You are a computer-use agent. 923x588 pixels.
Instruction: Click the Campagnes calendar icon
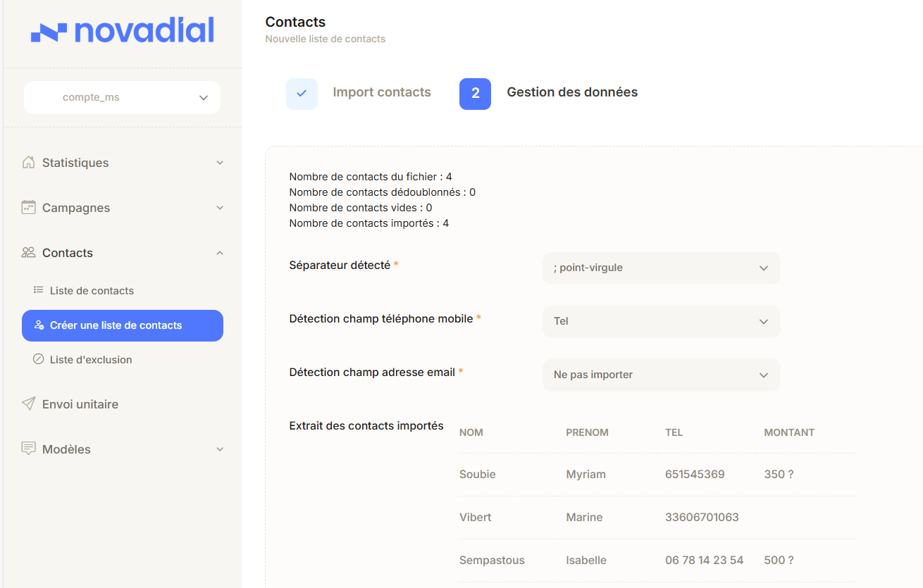click(28, 208)
